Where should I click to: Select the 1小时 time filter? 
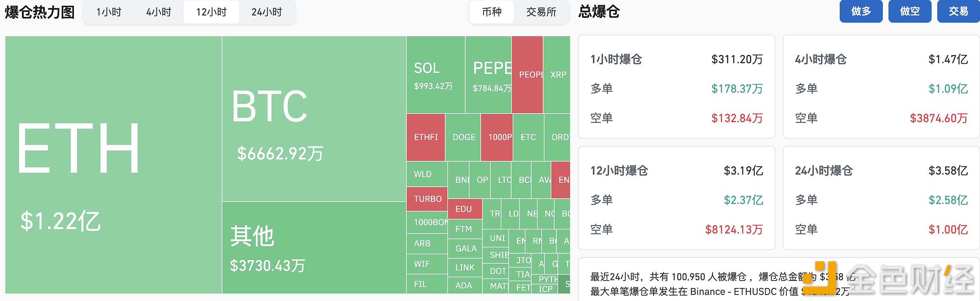click(108, 12)
